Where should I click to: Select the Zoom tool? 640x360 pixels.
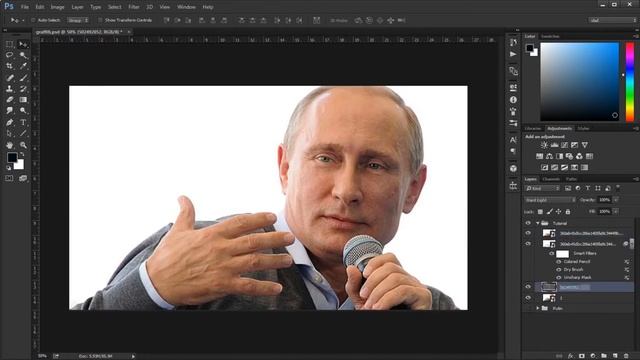point(23,145)
